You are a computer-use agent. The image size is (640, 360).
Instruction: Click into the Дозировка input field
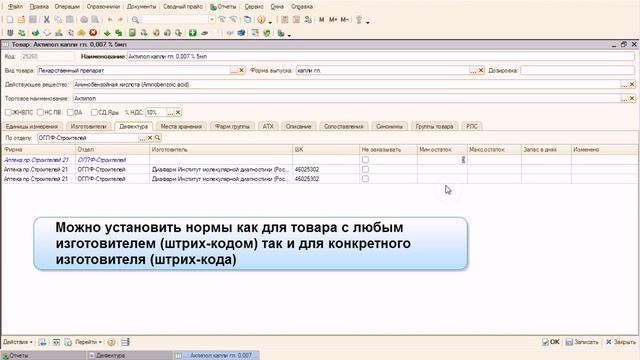coord(578,71)
